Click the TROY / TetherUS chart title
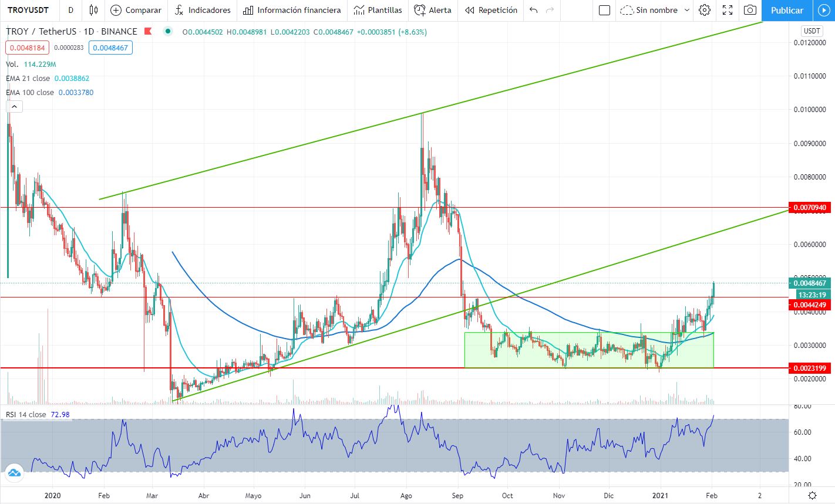Image resolution: width=835 pixels, height=504 pixels. (x=72, y=32)
